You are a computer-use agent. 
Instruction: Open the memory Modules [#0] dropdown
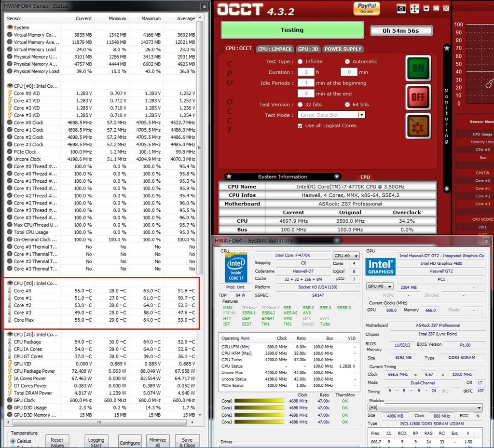click(425, 407)
